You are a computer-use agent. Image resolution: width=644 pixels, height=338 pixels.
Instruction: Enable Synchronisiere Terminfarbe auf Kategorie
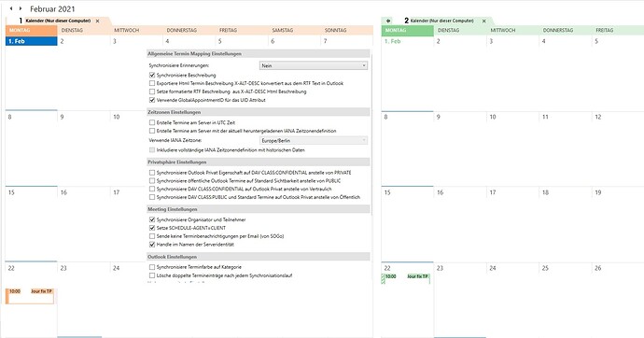152,267
